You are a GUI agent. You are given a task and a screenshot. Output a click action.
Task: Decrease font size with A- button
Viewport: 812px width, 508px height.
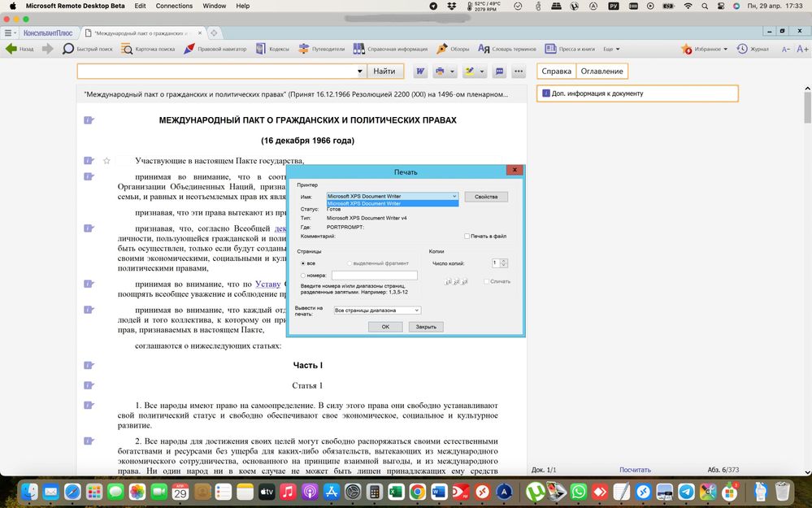point(786,49)
